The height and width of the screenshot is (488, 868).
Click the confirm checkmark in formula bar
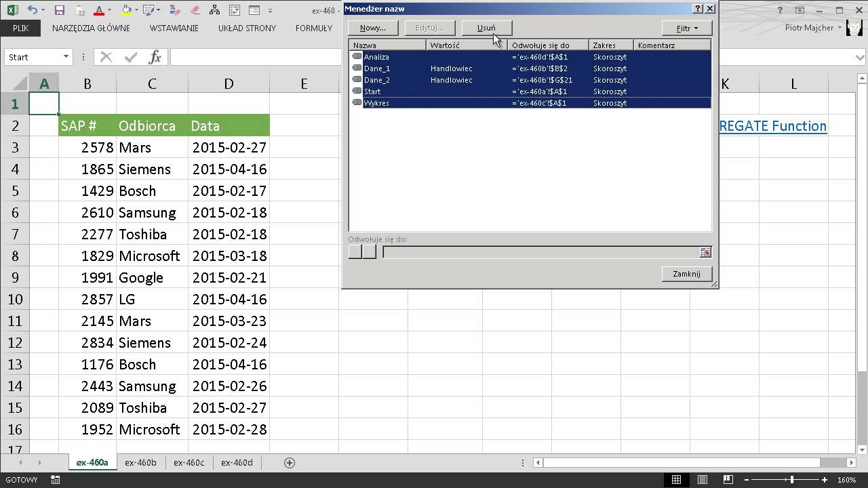coord(131,57)
